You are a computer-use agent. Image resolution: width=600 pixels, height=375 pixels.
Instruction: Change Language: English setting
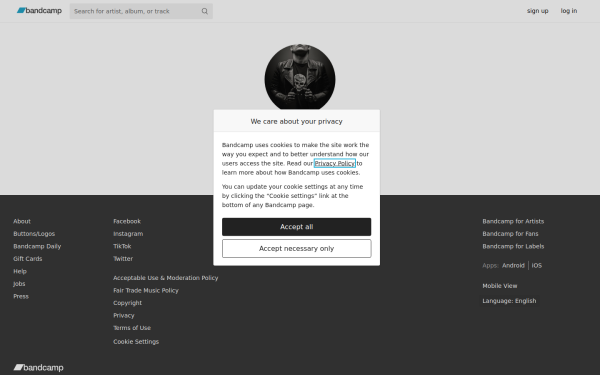[x=509, y=301]
